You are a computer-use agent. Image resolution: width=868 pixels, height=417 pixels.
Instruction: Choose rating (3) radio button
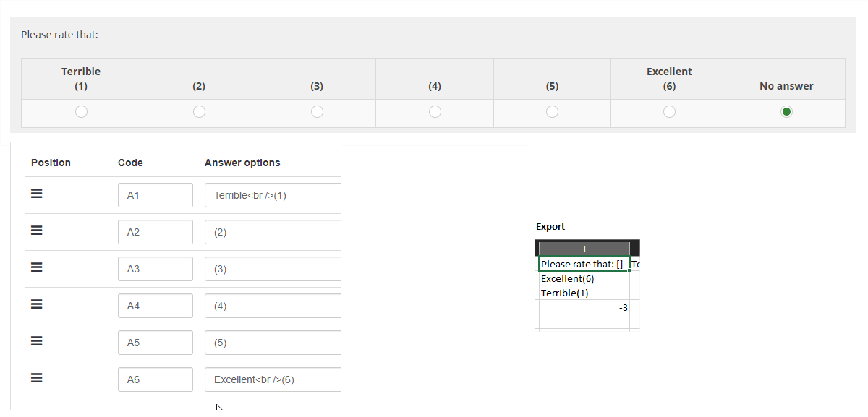(317, 112)
